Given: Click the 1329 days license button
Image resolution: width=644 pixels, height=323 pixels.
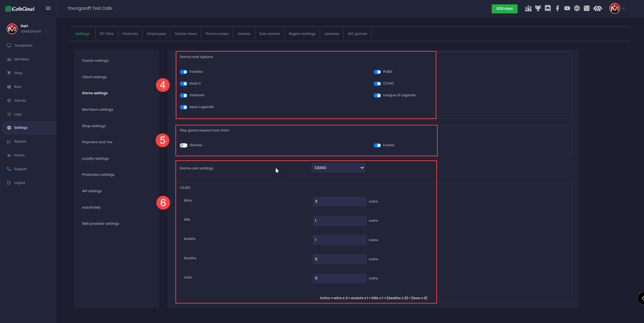Looking at the screenshot, I should [504, 9].
